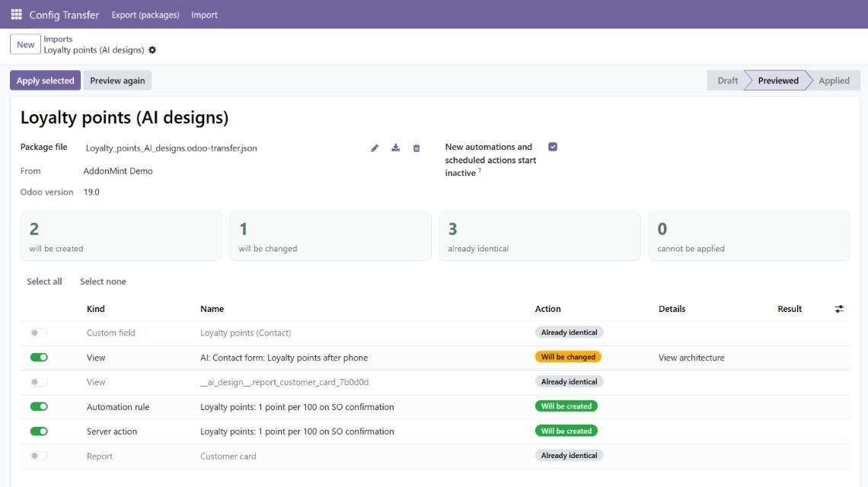Click the gear icon beside Loyalty points breadcrumb

[x=152, y=49]
